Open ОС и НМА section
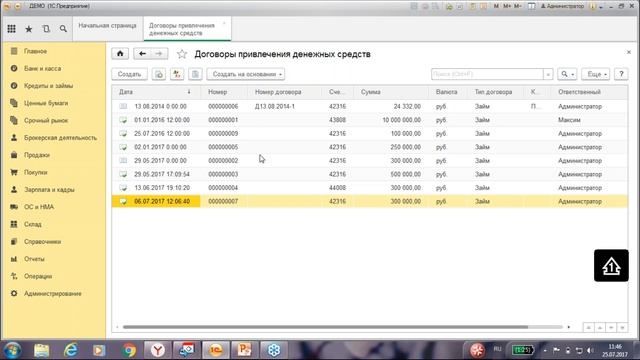Image resolution: width=640 pixels, height=360 pixels. pos(39,207)
